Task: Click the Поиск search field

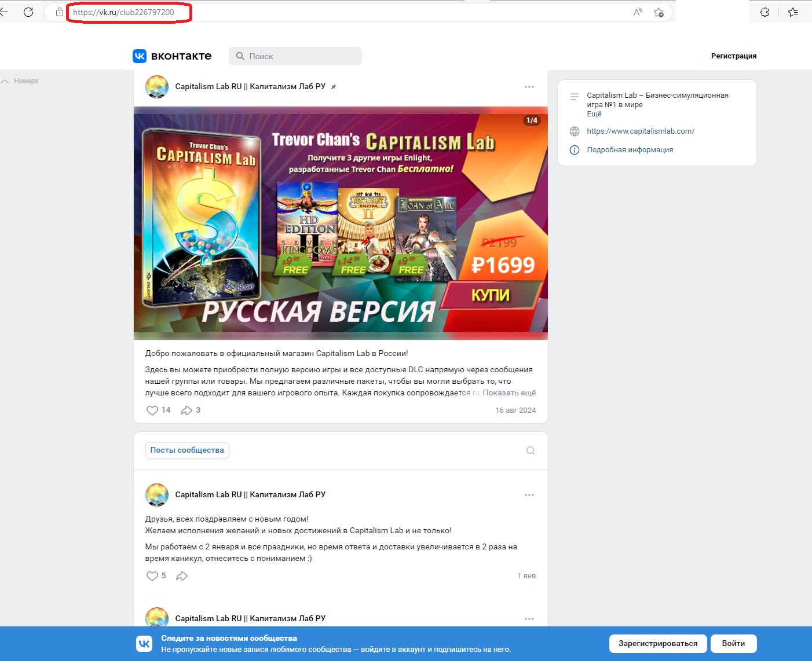Action: tap(295, 56)
